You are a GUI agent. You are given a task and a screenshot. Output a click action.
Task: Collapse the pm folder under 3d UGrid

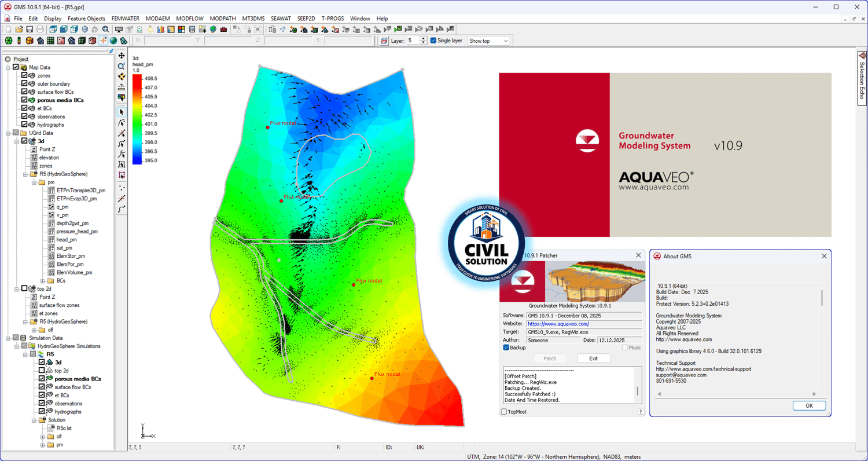tap(34, 182)
